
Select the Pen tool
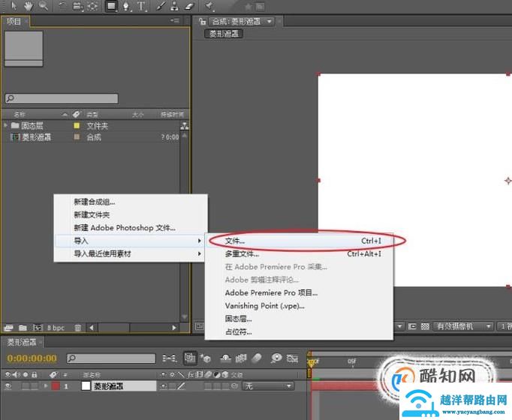pyautogui.click(x=127, y=6)
